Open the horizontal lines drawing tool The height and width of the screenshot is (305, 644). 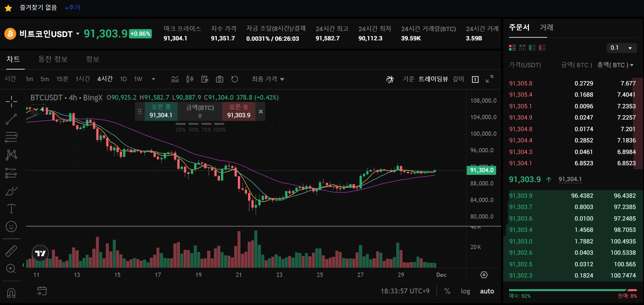pyautogui.click(x=11, y=137)
